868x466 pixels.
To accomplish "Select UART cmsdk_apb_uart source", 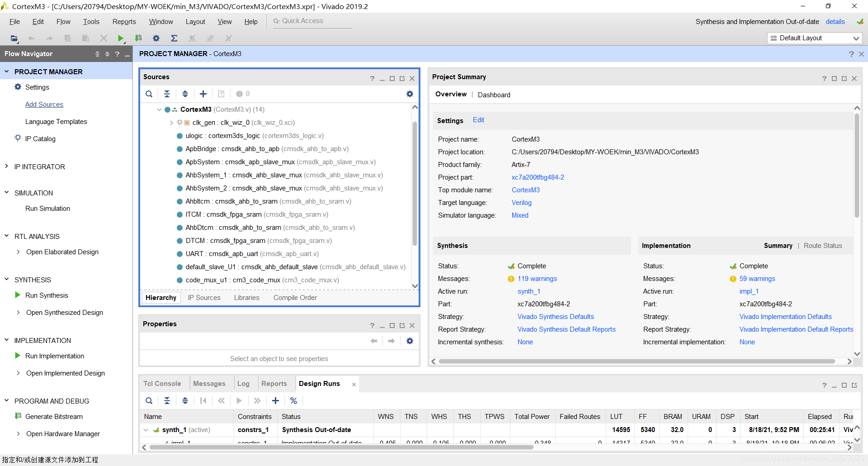I will [252, 254].
